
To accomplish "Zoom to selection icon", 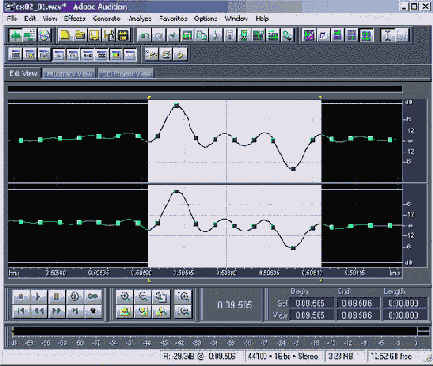I will click(125, 311).
